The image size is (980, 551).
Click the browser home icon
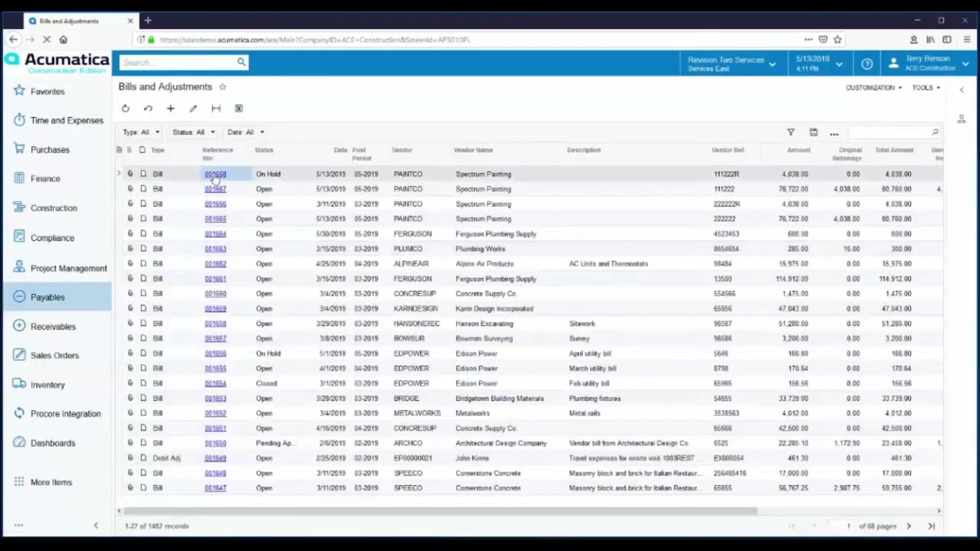(64, 39)
